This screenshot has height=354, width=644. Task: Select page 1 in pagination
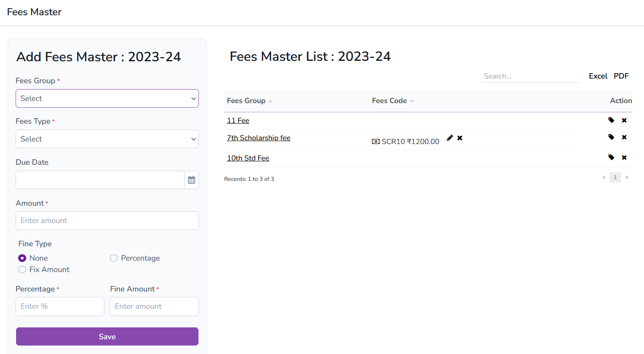pyautogui.click(x=615, y=177)
